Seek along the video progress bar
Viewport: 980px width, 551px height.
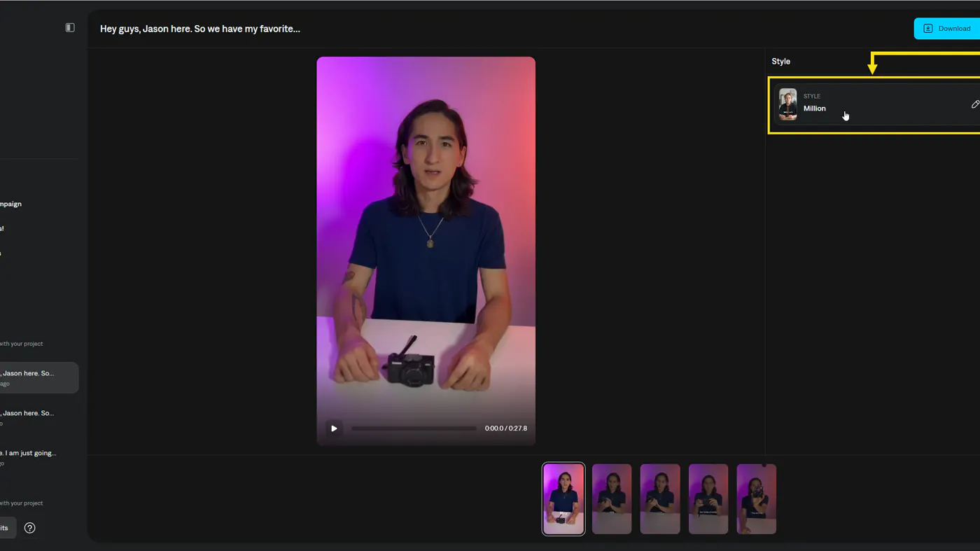pyautogui.click(x=414, y=428)
